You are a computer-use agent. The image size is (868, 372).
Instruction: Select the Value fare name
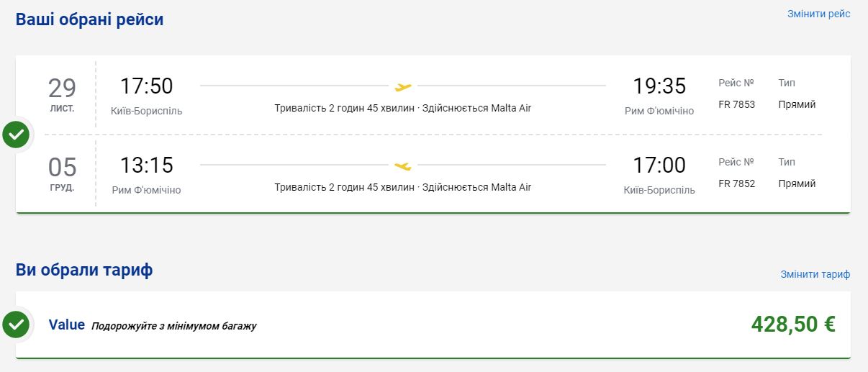[x=66, y=325]
